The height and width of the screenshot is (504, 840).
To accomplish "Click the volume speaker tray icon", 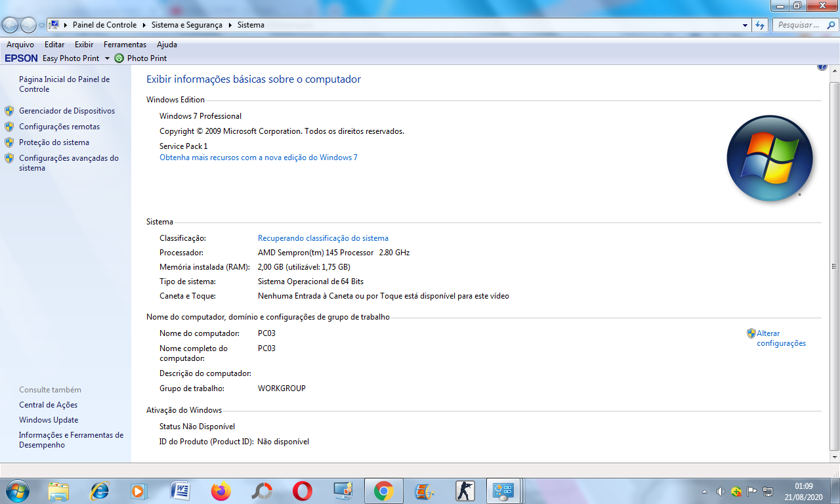I will [720, 492].
